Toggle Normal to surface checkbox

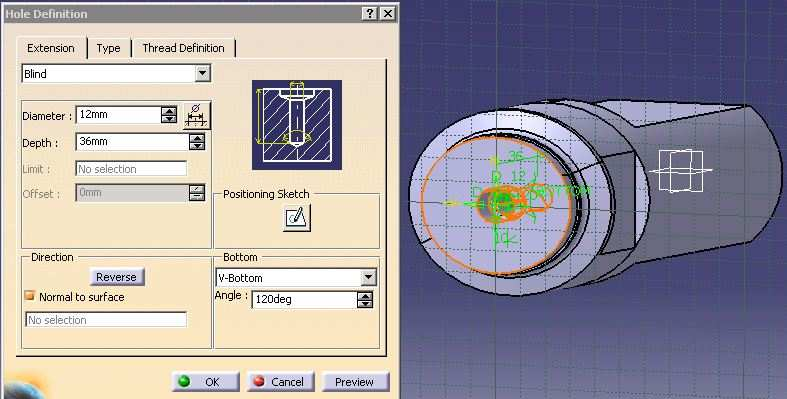point(30,296)
